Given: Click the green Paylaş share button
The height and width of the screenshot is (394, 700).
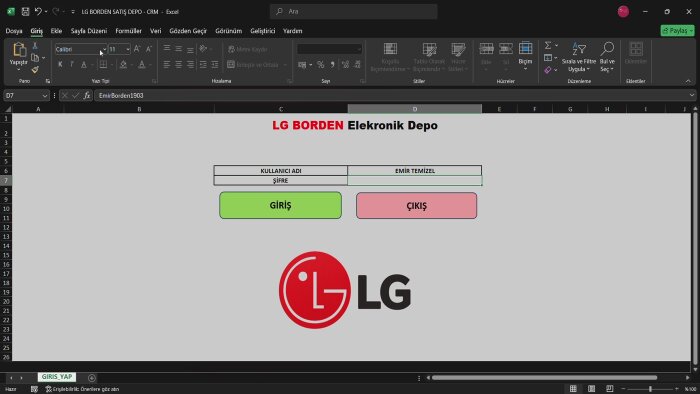Looking at the screenshot, I should 678,30.
